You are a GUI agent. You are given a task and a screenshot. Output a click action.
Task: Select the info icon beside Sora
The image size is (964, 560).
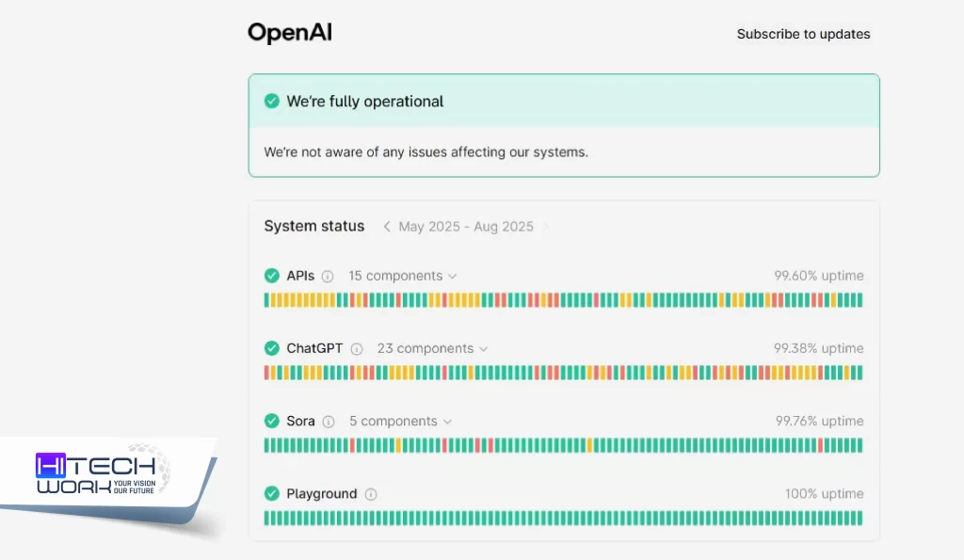(x=328, y=421)
